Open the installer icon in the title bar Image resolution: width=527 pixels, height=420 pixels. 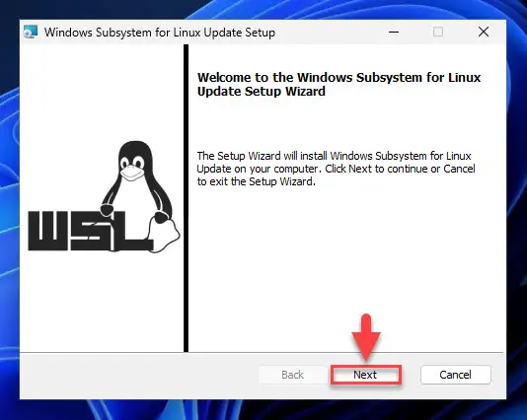[31, 33]
